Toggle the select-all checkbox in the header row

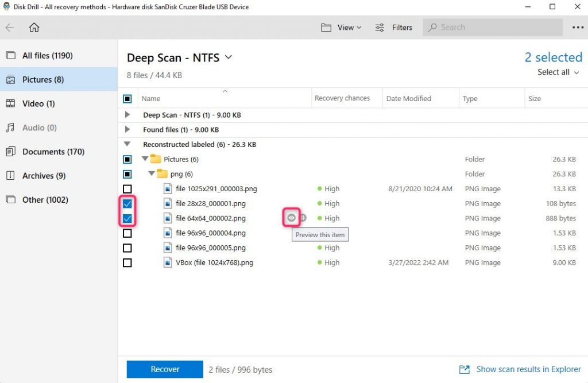point(127,98)
